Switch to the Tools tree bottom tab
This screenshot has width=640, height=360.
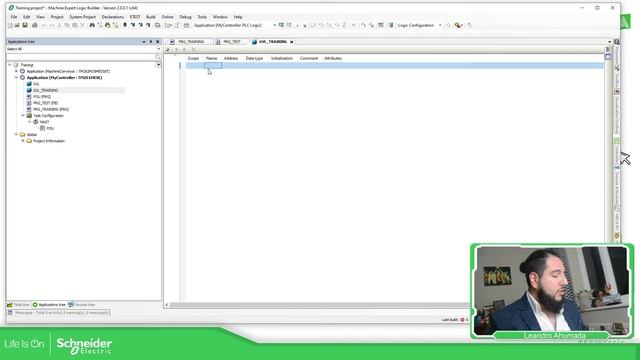pos(18,304)
